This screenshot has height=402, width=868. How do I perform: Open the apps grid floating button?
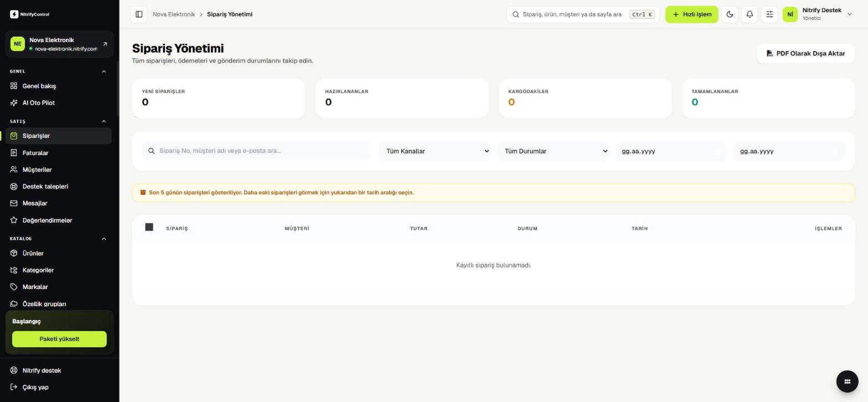click(847, 381)
